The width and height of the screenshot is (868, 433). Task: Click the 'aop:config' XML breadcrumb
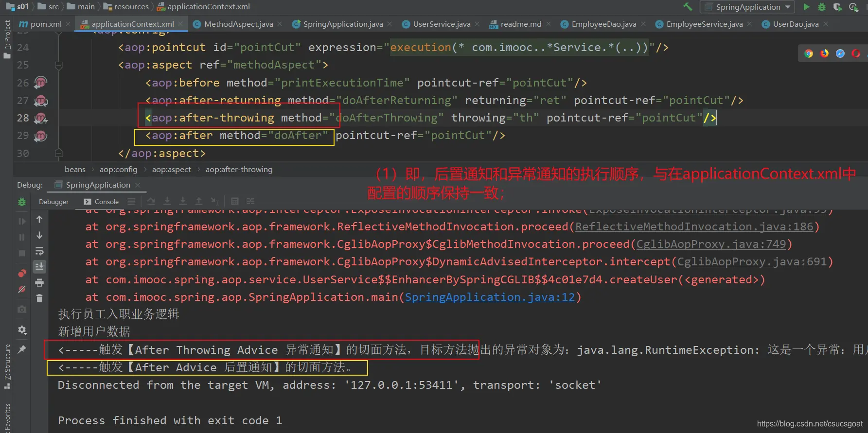point(118,170)
